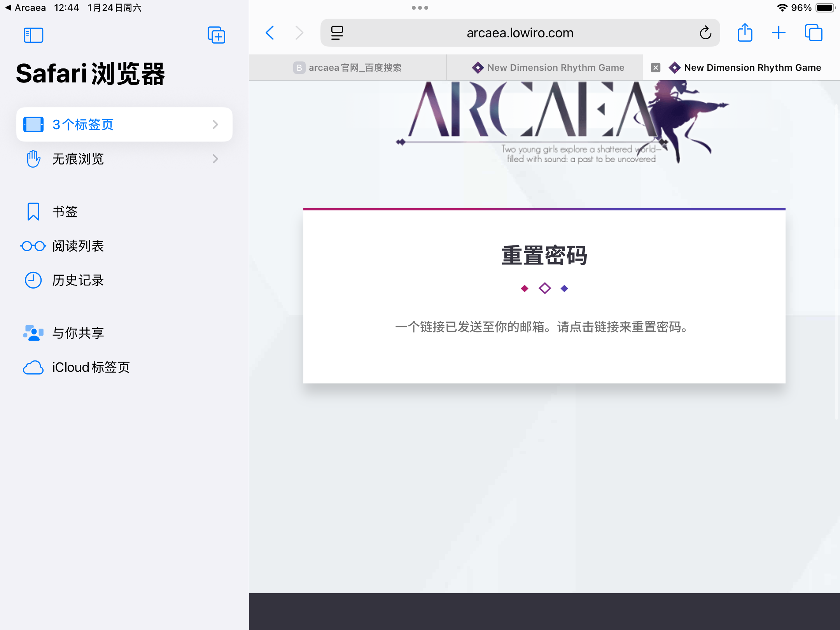Show the tab overview grid
This screenshot has width=840, height=630.
point(814,33)
